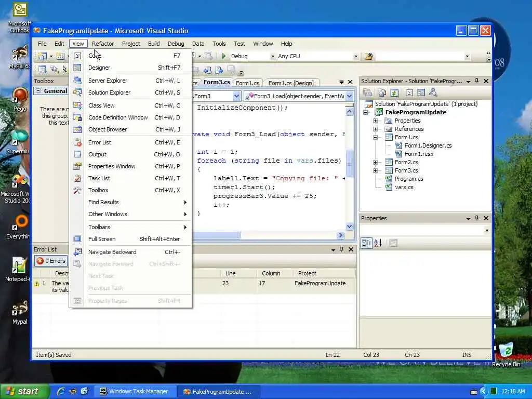Choose Designer from the View menu
The image size is (532, 399).
tap(130, 68)
